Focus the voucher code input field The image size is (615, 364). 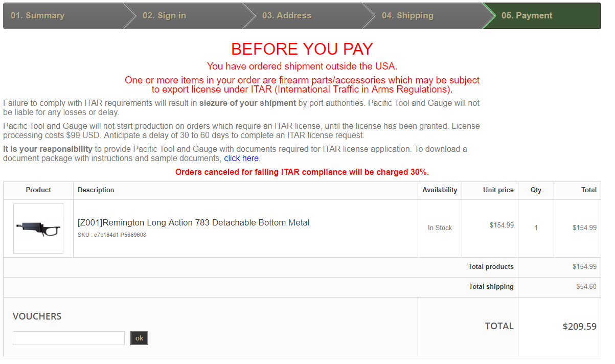pos(69,338)
